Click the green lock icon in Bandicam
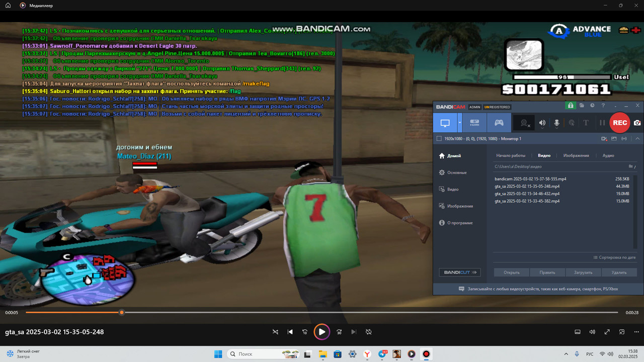The width and height of the screenshot is (644, 362). click(570, 106)
